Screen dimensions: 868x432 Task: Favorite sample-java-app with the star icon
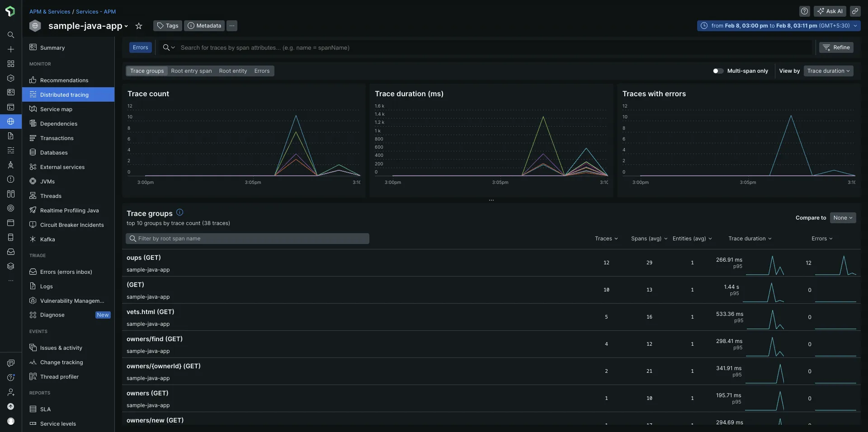pos(139,26)
